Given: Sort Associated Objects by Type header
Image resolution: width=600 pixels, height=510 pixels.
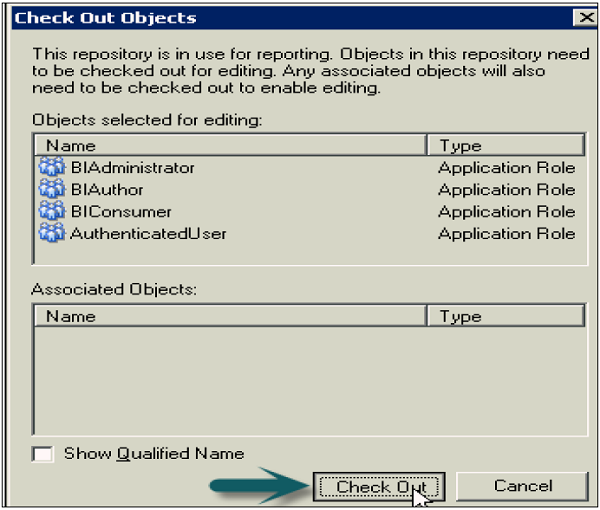Looking at the screenshot, I should (506, 316).
